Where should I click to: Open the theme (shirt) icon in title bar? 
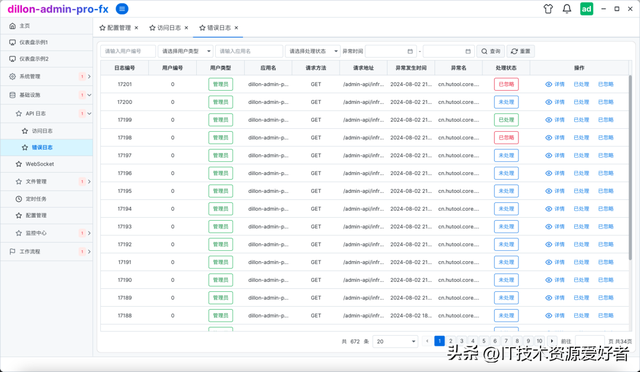click(548, 9)
